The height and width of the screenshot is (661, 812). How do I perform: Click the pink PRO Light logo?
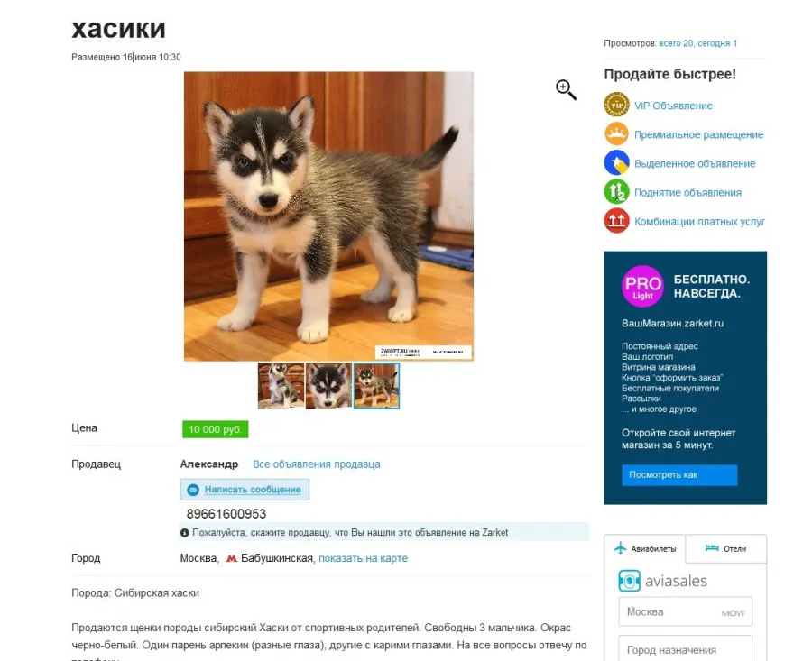642,286
